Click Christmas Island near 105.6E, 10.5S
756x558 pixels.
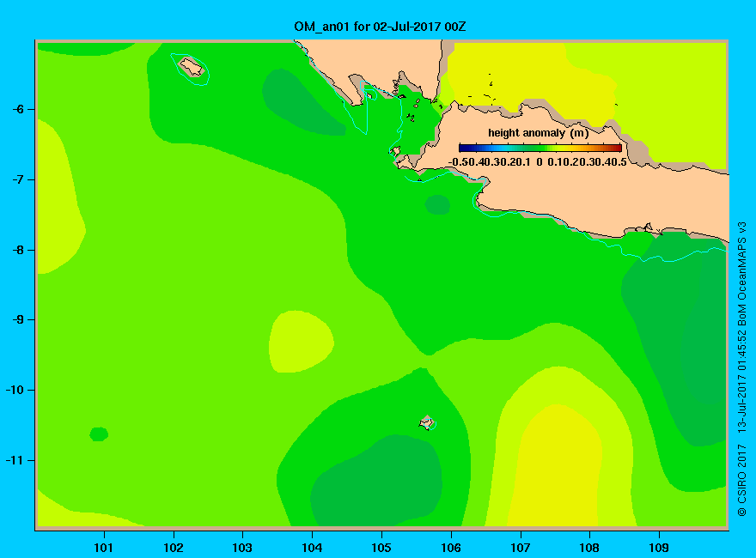[426, 422]
